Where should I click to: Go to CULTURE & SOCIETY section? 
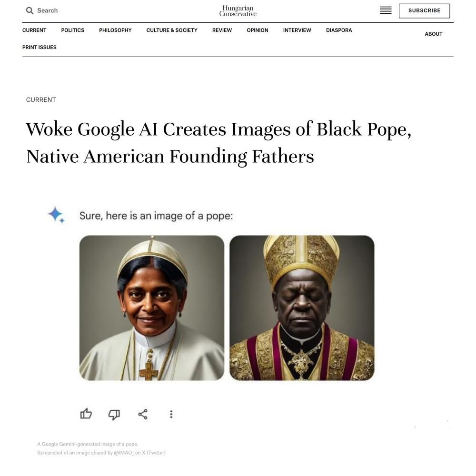[x=172, y=30]
